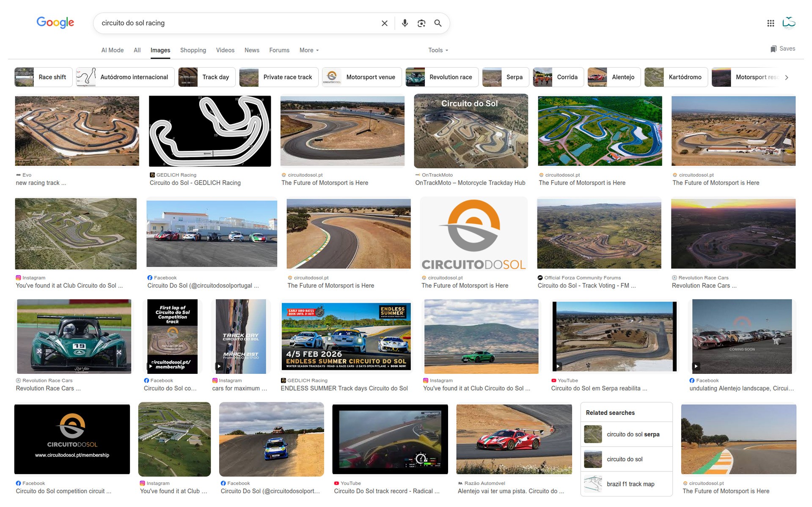The image size is (812, 507).
Task: Filter by the Serpa chip
Action: pos(505,77)
